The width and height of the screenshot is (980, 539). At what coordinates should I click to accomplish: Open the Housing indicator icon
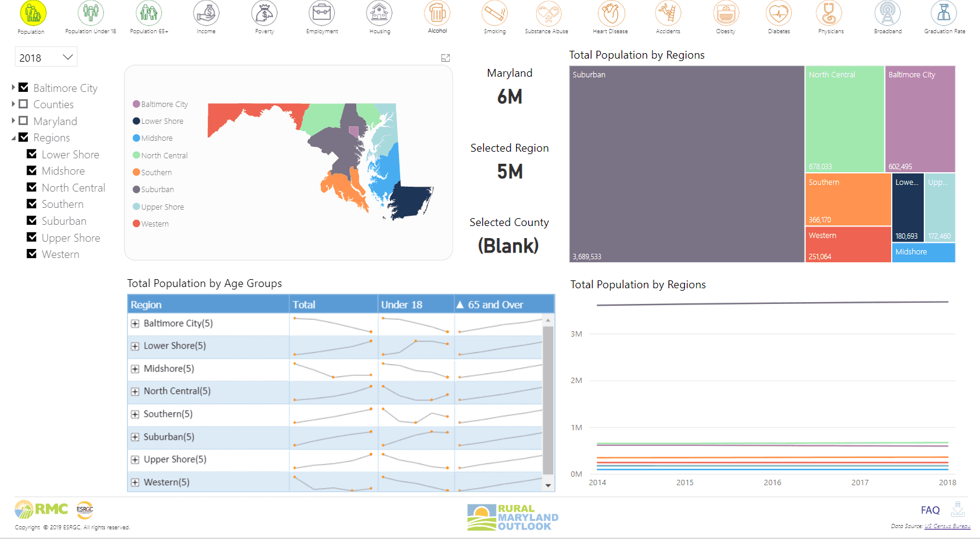[379, 13]
